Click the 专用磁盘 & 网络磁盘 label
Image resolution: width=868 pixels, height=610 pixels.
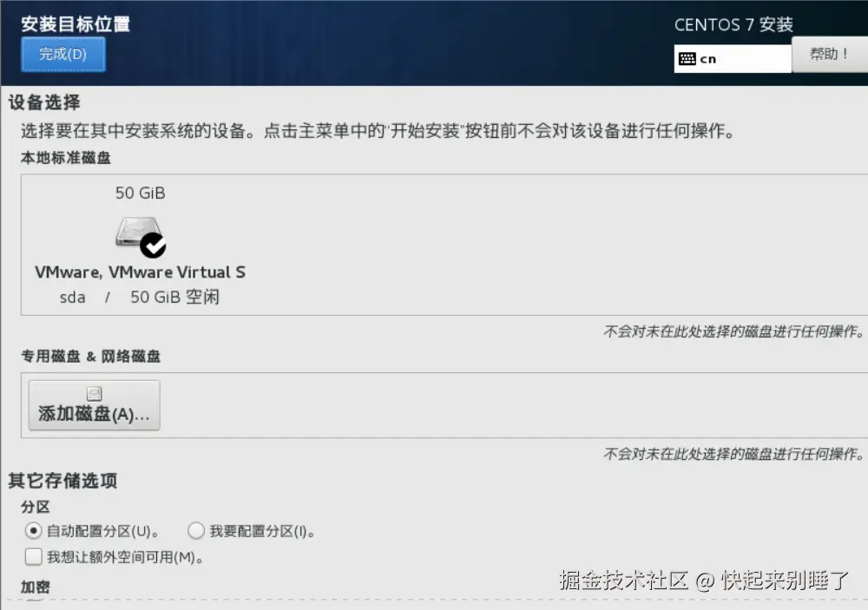[x=91, y=357]
